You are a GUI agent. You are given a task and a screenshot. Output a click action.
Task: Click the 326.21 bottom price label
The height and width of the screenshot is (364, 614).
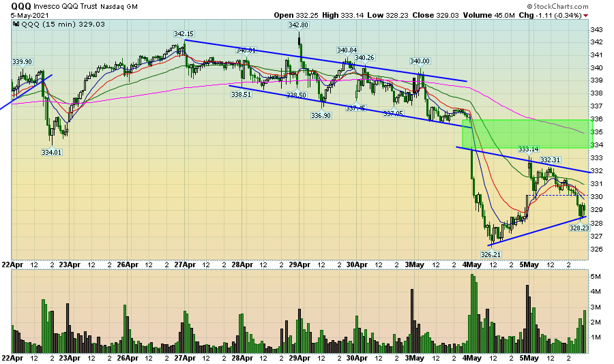[491, 254]
